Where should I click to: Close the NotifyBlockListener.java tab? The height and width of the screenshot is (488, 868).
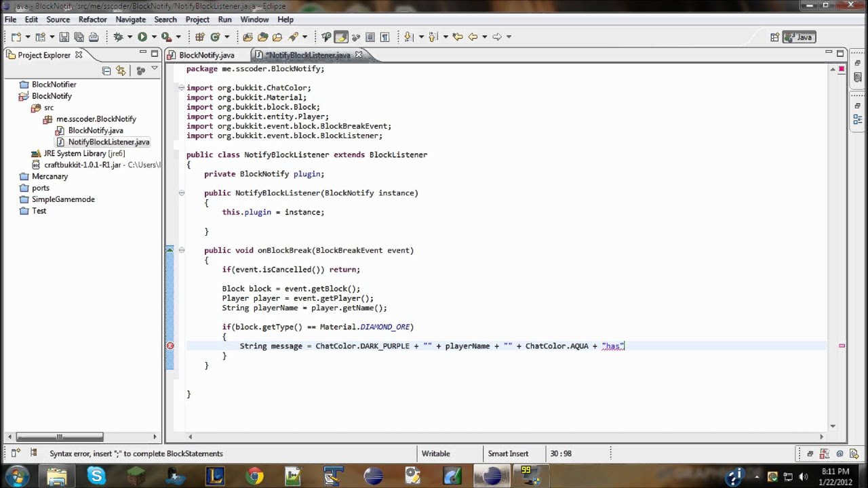(x=359, y=55)
